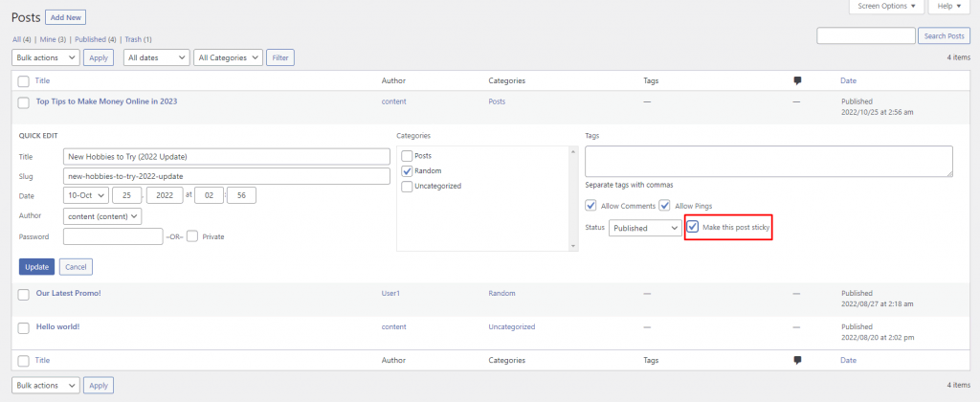The width and height of the screenshot is (980, 402).
Task: Open the Author dropdown in Quick Edit
Action: tap(102, 215)
